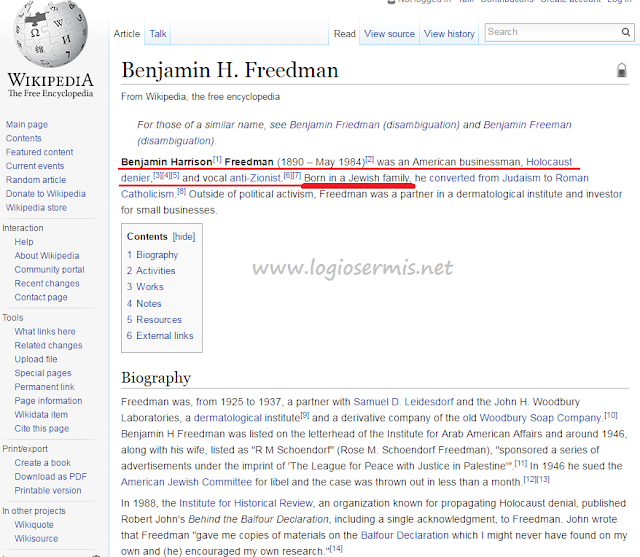Follow the anti-Zionist link
640x557 pixels.
[x=255, y=178]
